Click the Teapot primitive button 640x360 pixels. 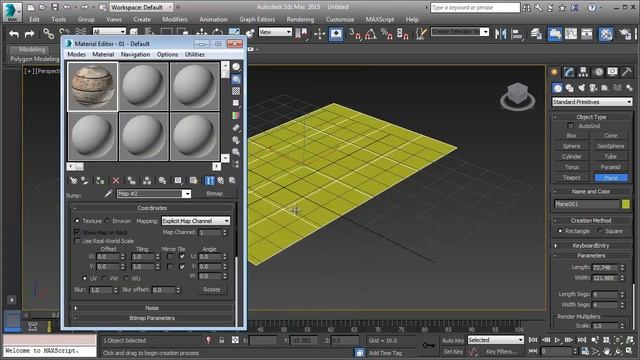click(x=571, y=178)
